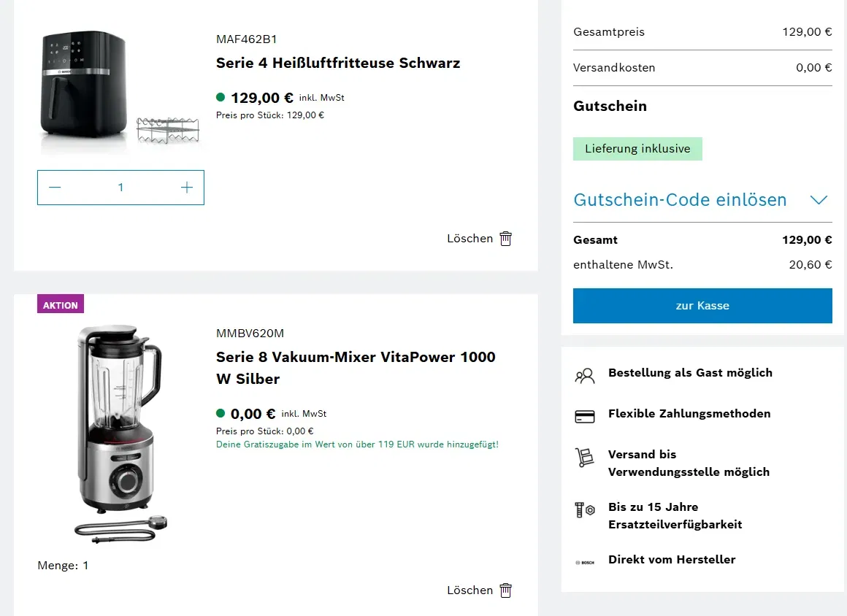Click the chevron next to Gutschein-Code einlösen
847x616 pixels.
point(819,199)
